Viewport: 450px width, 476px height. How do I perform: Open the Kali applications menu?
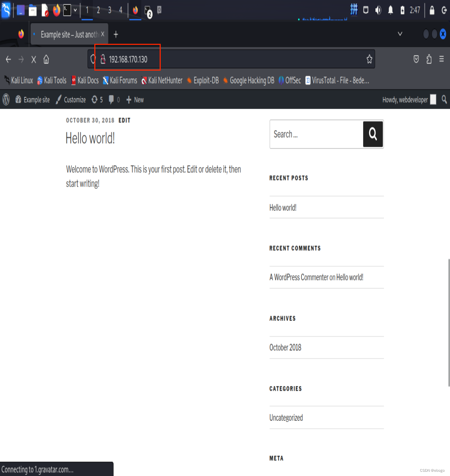pyautogui.click(x=6, y=10)
